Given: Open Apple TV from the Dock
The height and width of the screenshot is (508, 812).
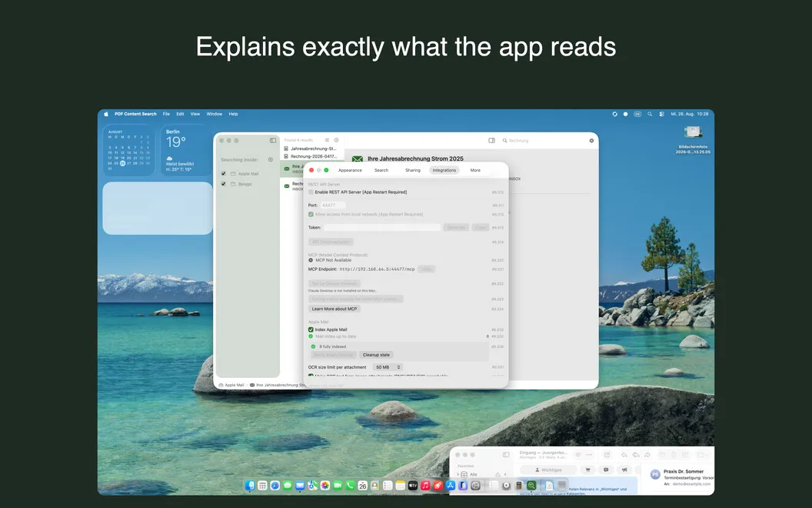Looking at the screenshot, I should (x=413, y=485).
